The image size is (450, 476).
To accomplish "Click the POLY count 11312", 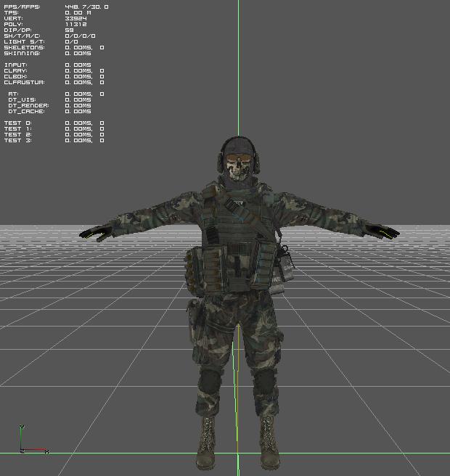I will [x=75, y=24].
